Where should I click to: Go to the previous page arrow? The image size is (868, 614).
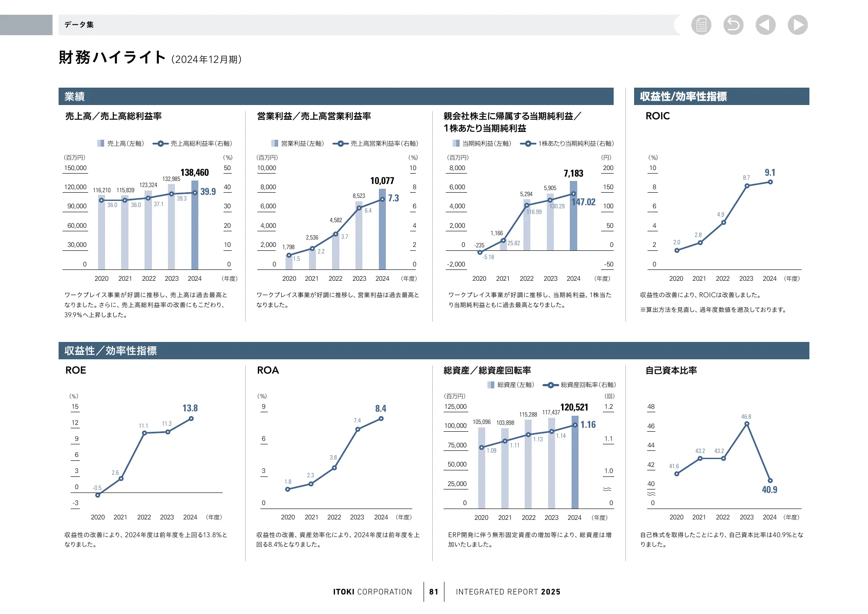click(x=766, y=25)
